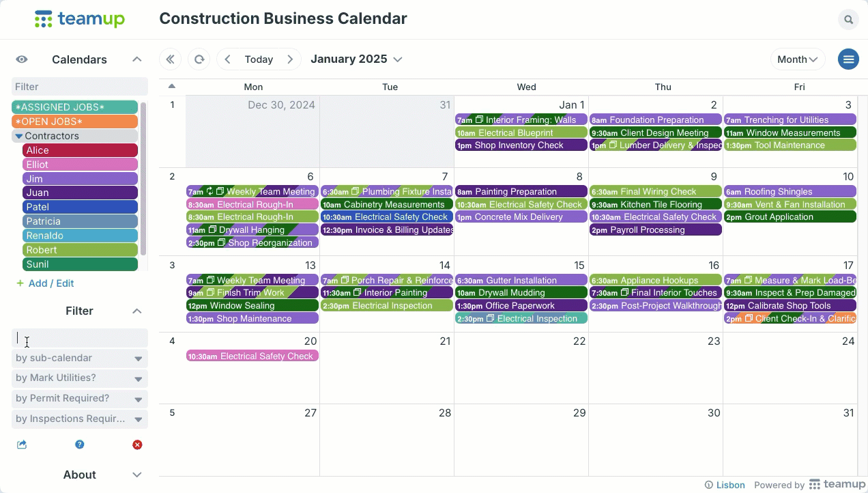Open the blue help question icon
The width and height of the screenshot is (868, 493).
click(x=80, y=445)
